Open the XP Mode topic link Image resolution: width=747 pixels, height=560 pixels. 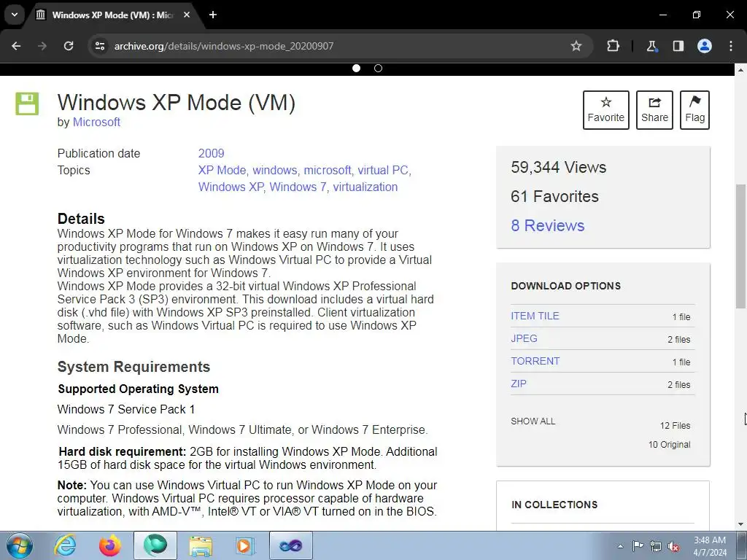pyautogui.click(x=222, y=170)
